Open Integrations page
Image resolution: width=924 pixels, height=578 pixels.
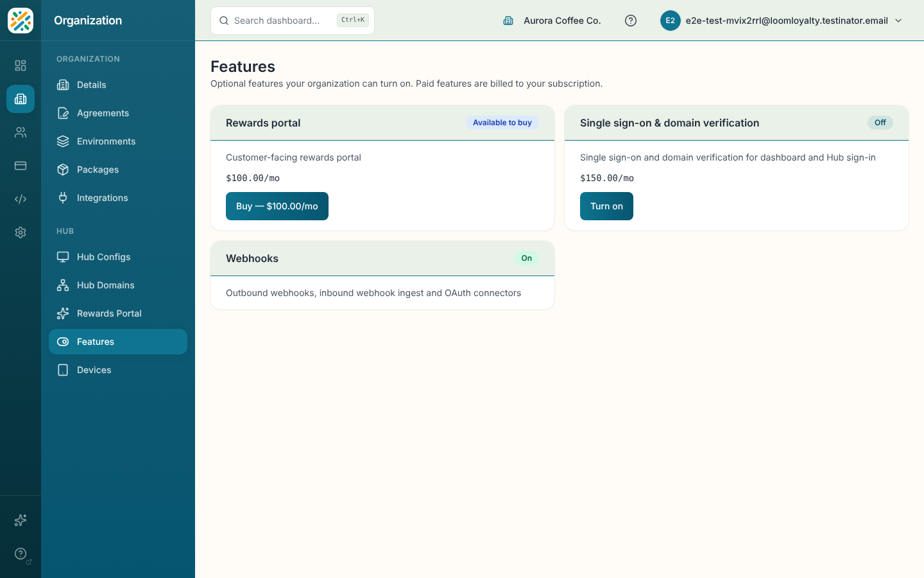pos(118,198)
